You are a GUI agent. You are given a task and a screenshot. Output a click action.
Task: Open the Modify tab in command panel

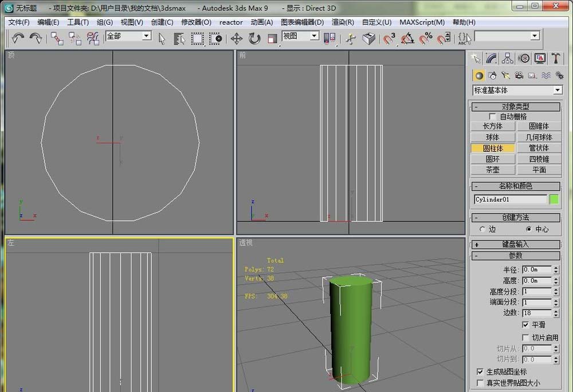491,58
